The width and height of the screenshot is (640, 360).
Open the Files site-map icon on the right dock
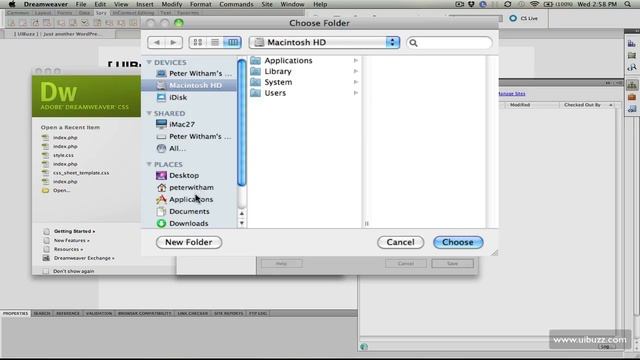coord(632,85)
